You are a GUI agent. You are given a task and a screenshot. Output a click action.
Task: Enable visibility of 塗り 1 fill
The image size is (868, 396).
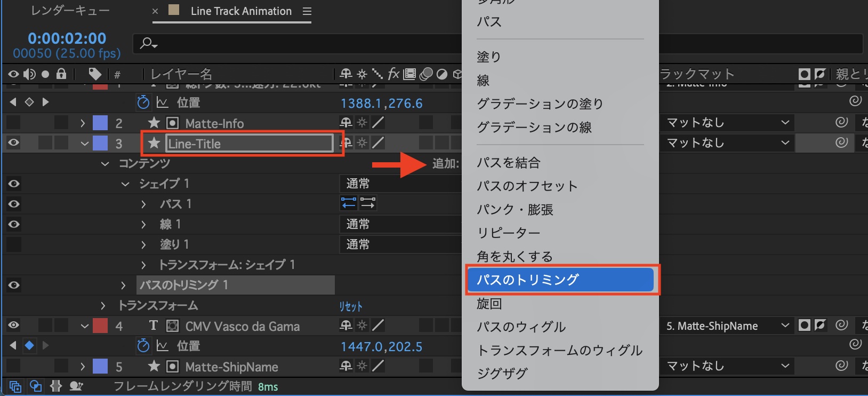14,244
